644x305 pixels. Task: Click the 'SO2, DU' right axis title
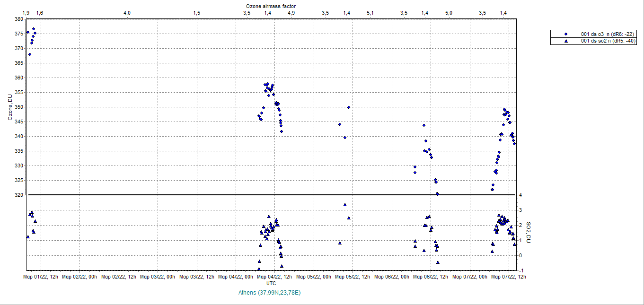529,233
